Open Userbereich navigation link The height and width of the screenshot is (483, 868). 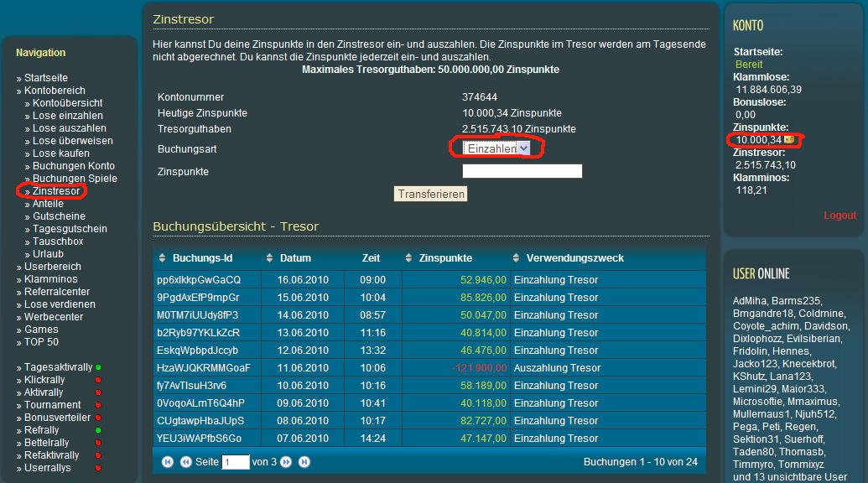click(x=53, y=267)
